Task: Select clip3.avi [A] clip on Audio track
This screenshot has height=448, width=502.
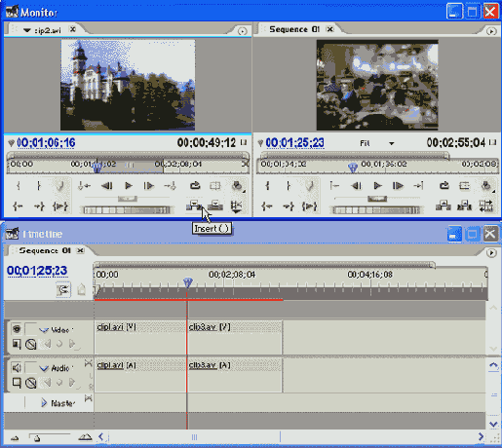Action: 235,375
